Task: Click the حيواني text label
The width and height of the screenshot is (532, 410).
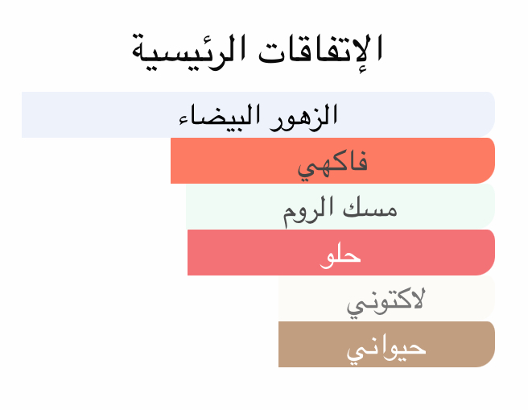Action: coord(386,348)
